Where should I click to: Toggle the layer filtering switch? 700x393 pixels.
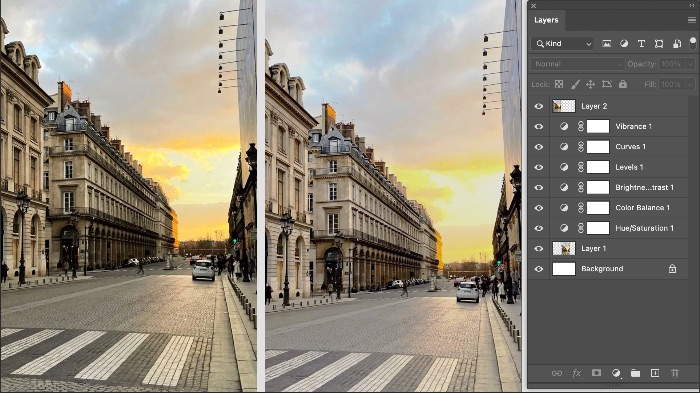(x=693, y=44)
